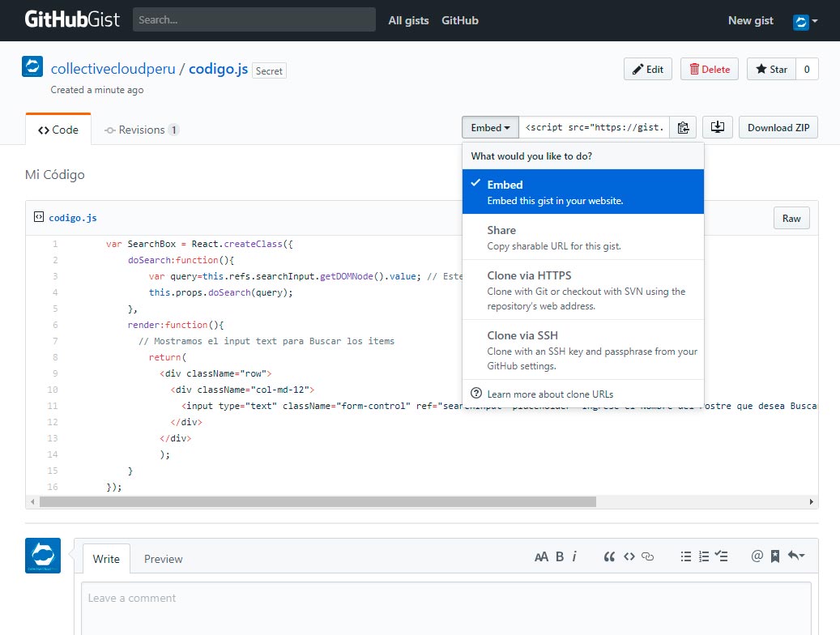Delete this gist
This screenshot has height=635, width=840.
click(710, 69)
